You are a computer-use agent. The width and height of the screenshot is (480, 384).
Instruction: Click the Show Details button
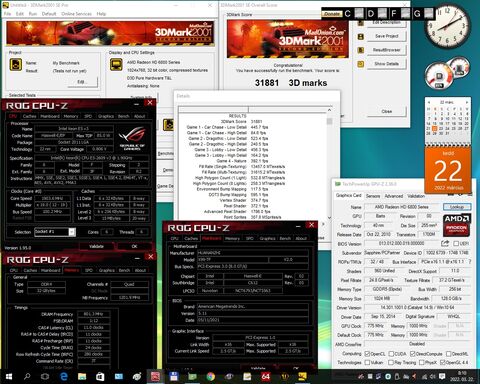[x=387, y=64]
